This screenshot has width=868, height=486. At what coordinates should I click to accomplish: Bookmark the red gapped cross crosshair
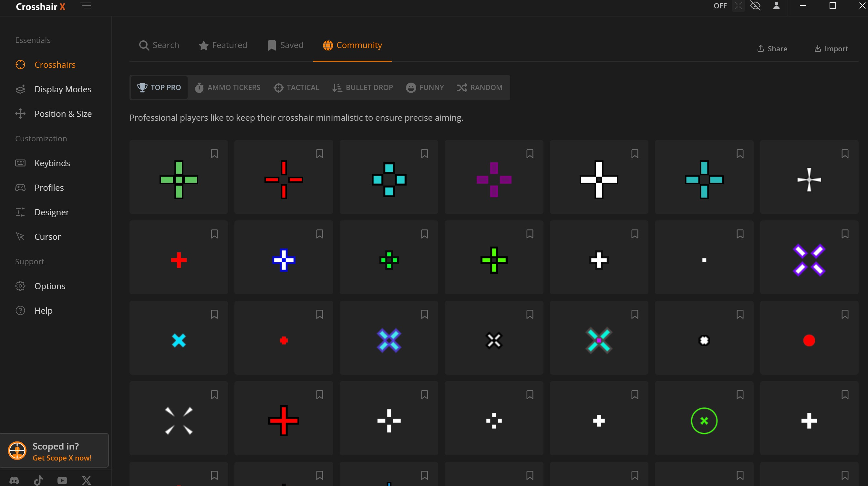pos(319,154)
